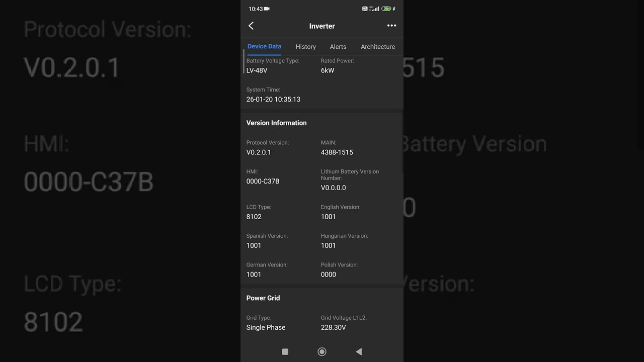Switch to the Alerts tab
Viewport: 644px width, 362px height.
[338, 47]
